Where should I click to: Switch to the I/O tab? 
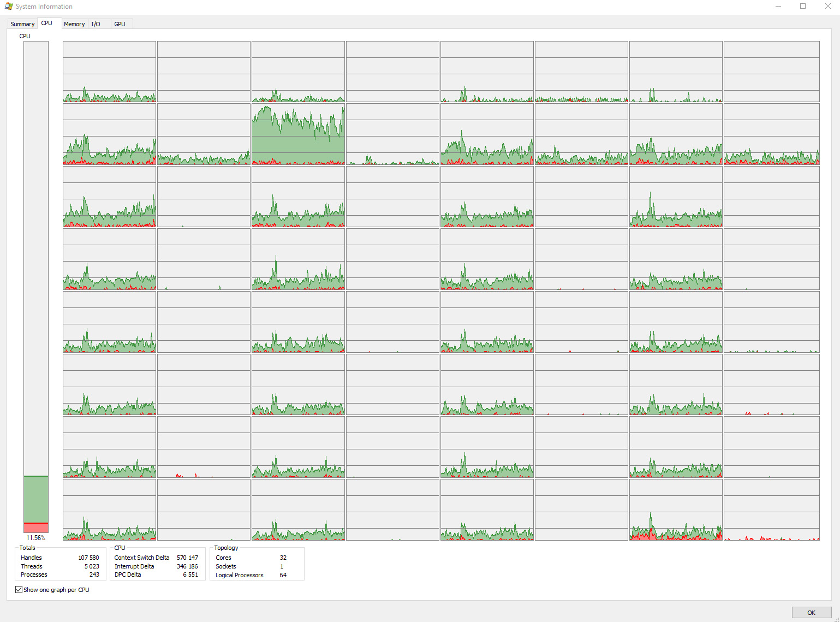[96, 24]
